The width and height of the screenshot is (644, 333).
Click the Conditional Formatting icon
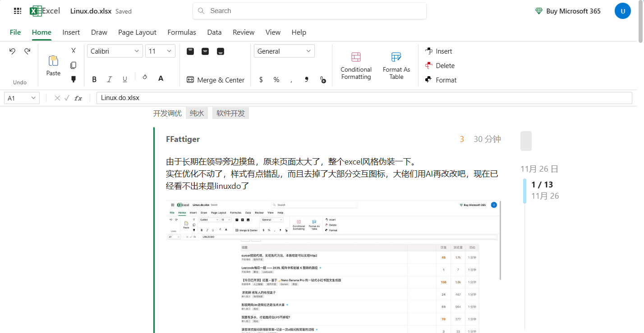coord(356,57)
